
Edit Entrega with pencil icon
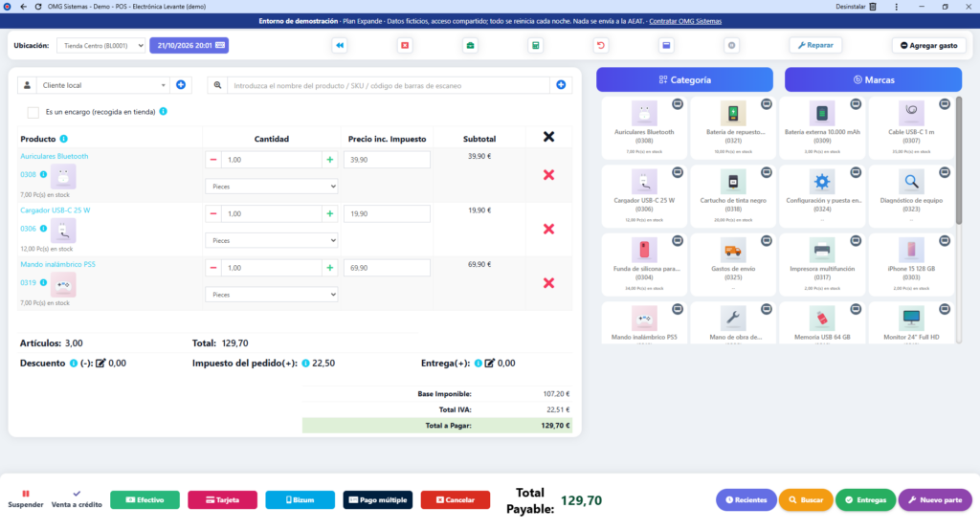pyautogui.click(x=489, y=364)
